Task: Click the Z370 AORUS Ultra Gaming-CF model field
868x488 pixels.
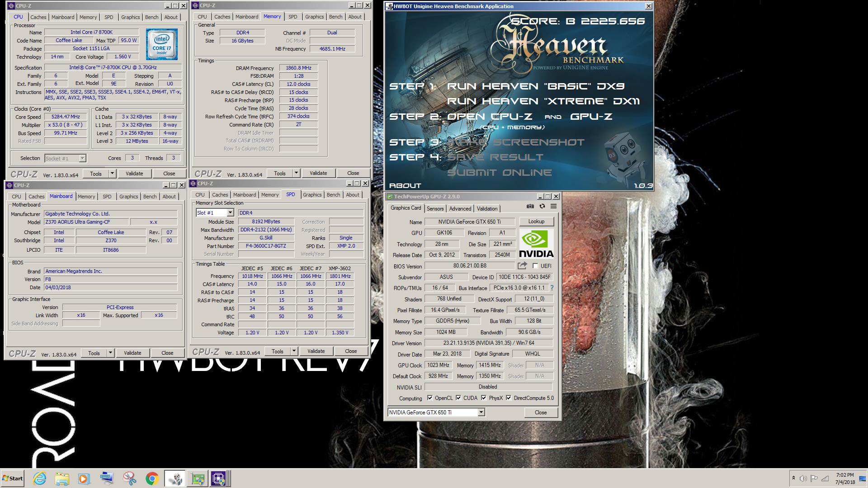Action: click(86, 222)
